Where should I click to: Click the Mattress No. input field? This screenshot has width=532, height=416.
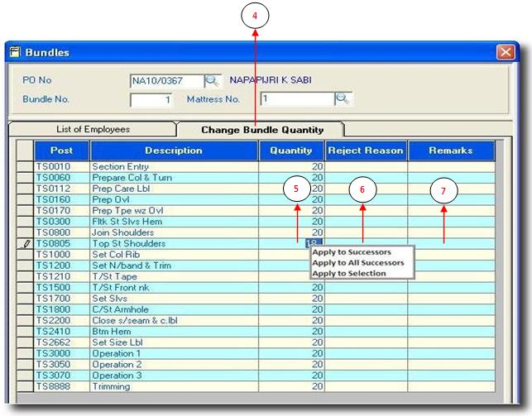tap(296, 99)
